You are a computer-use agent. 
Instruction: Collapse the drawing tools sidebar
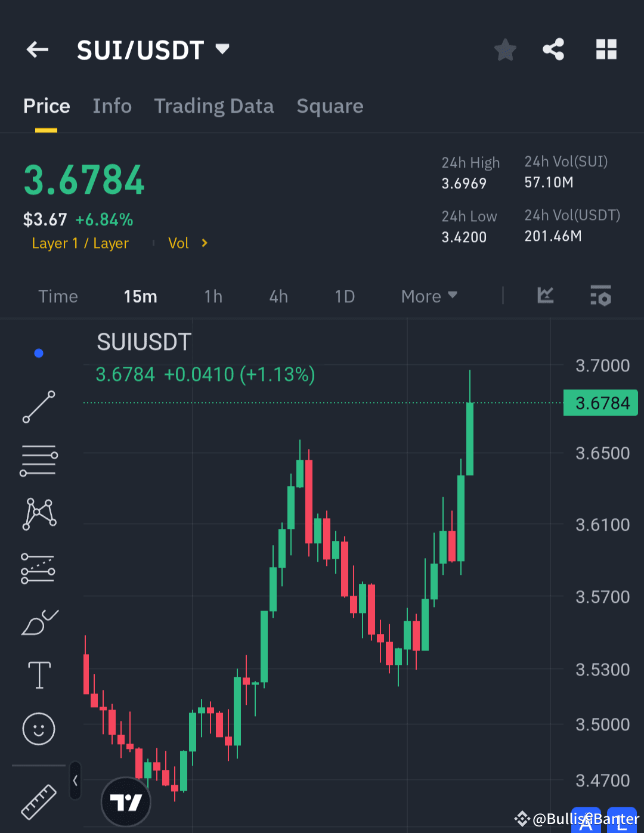click(75, 780)
